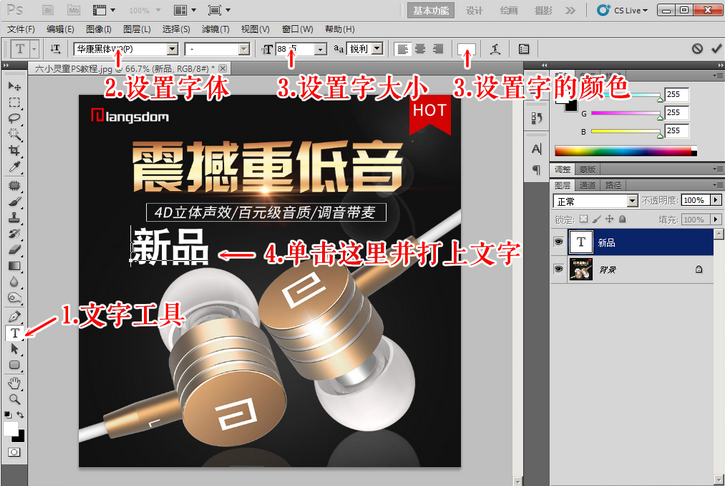Switch to the 蒙版 tab

[587, 169]
